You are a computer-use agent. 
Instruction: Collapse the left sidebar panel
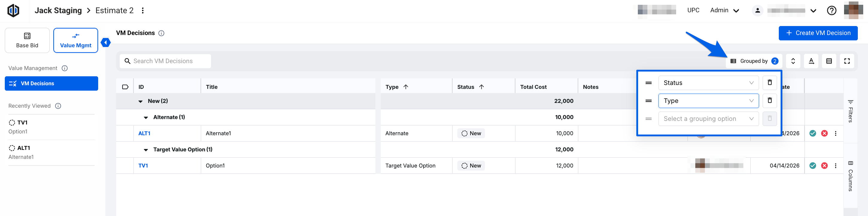(105, 42)
